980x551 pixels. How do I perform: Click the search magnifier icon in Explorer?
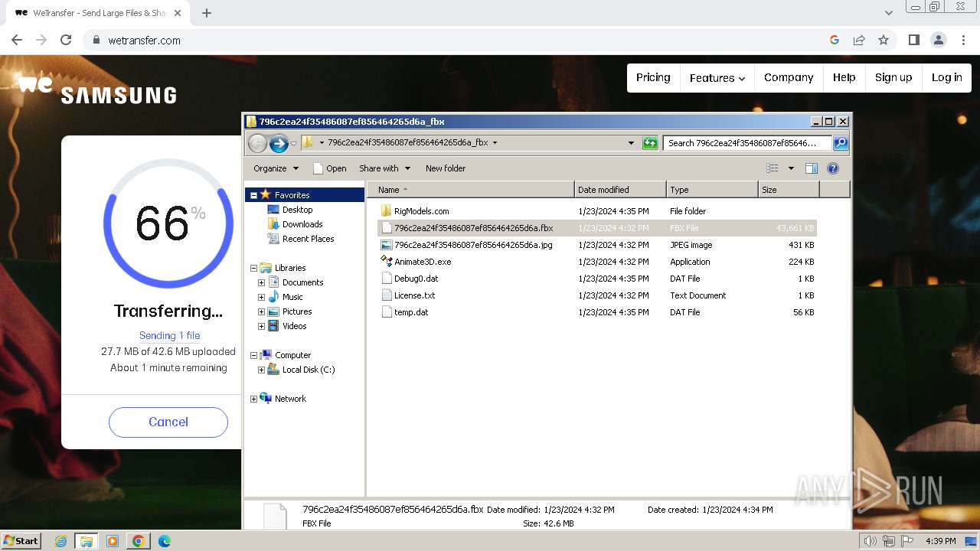tap(840, 143)
